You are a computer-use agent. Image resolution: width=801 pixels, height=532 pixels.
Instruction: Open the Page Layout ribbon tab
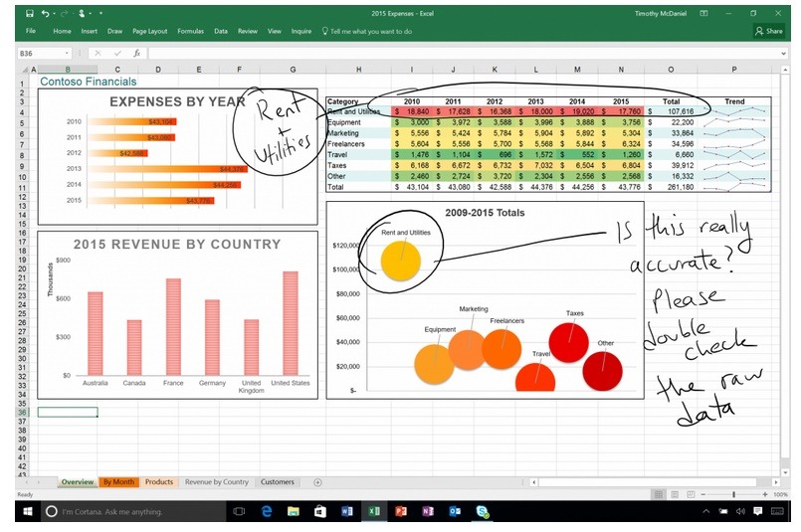149,31
